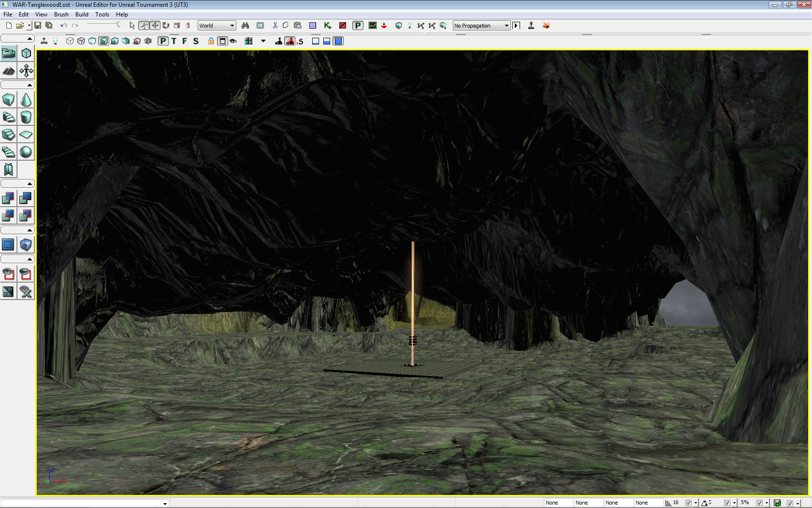The height and width of the screenshot is (508, 812).
Task: Open the File menu
Action: pyautogui.click(x=8, y=15)
